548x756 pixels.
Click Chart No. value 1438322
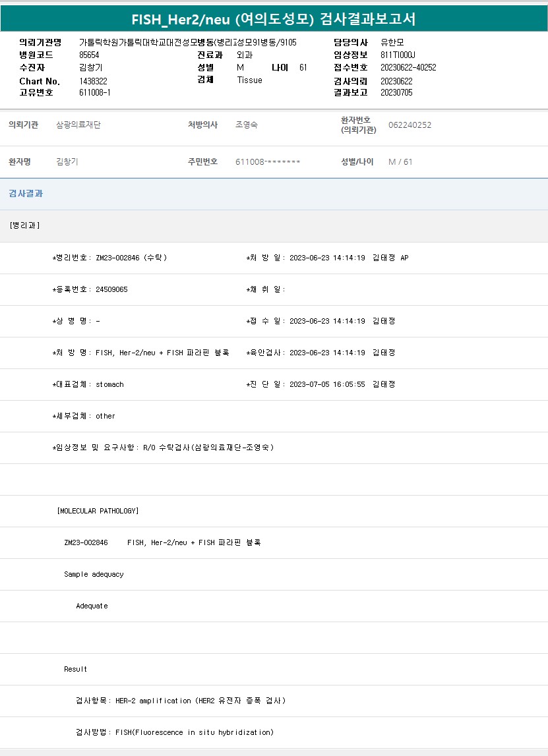[93, 80]
